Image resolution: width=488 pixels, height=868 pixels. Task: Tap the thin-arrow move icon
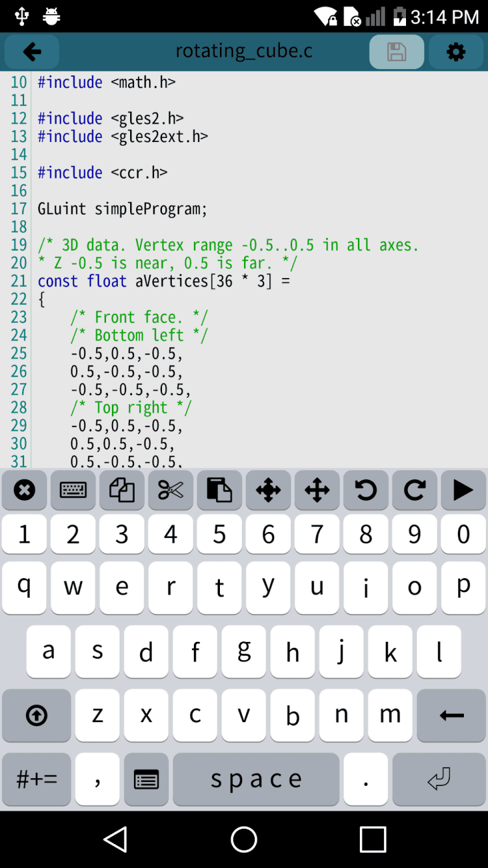coord(318,490)
